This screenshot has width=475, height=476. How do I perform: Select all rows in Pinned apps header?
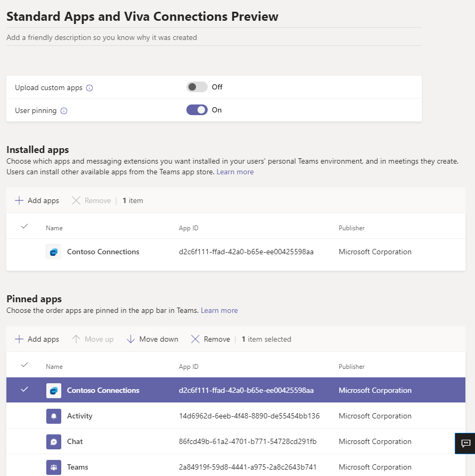point(24,365)
